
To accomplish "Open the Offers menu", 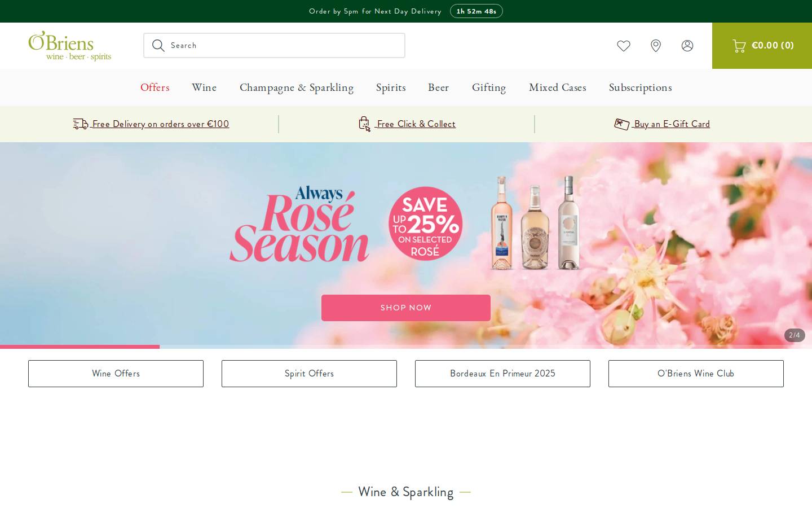I will 155,87.
